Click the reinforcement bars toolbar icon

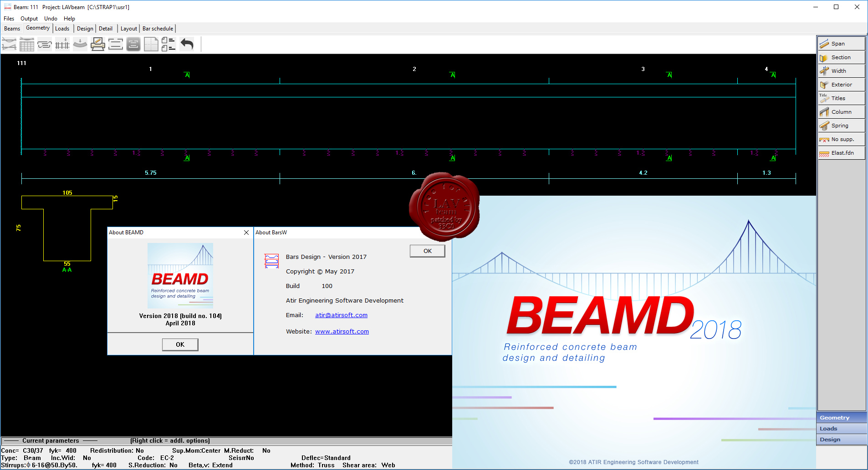[45, 44]
